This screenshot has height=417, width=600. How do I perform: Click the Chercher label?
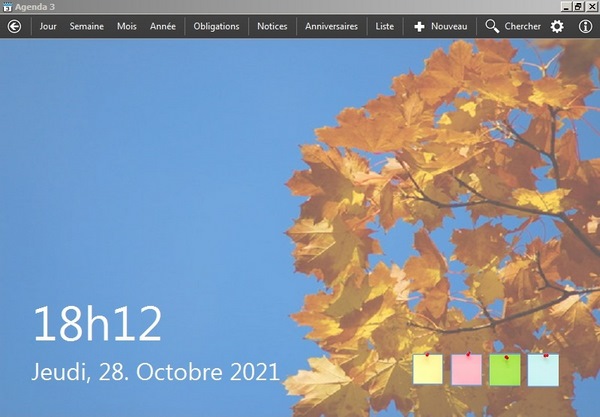click(523, 26)
